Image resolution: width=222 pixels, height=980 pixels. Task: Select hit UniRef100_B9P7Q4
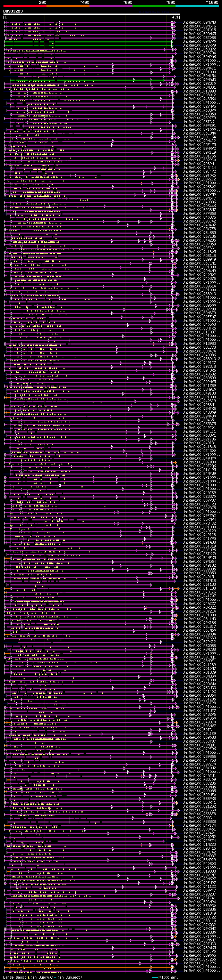199,53
